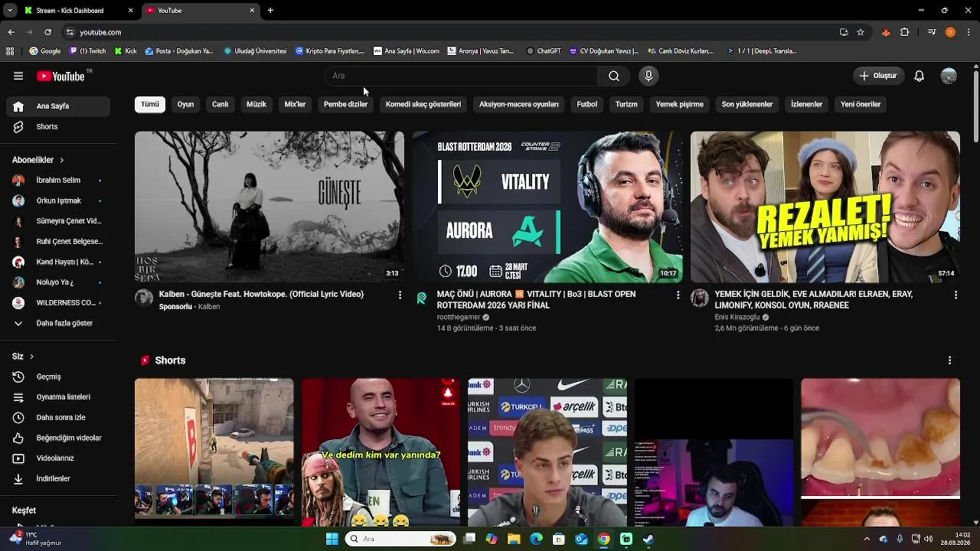Open the ChatGPT bookmark

(x=544, y=51)
